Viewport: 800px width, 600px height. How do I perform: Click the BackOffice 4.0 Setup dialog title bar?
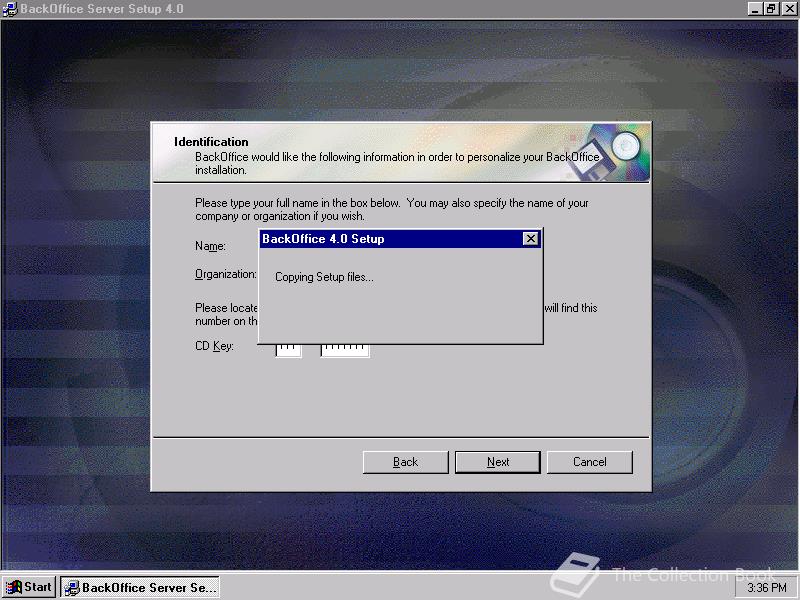click(401, 239)
